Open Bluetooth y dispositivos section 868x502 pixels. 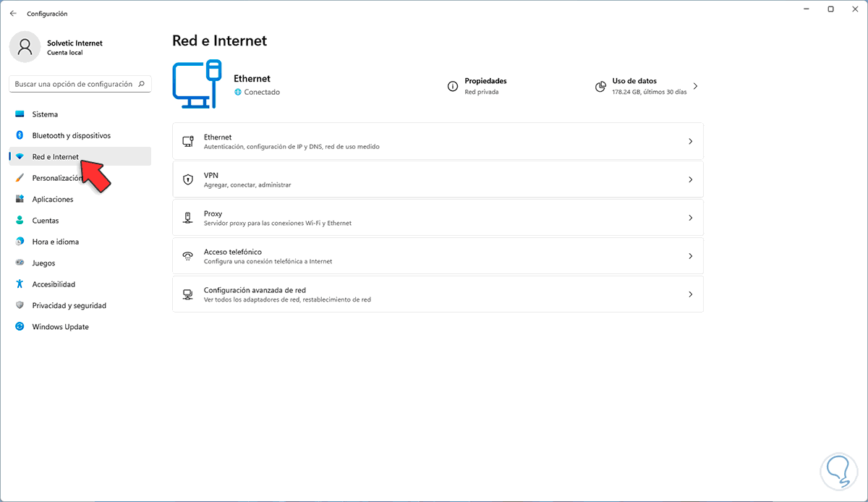tap(80, 135)
